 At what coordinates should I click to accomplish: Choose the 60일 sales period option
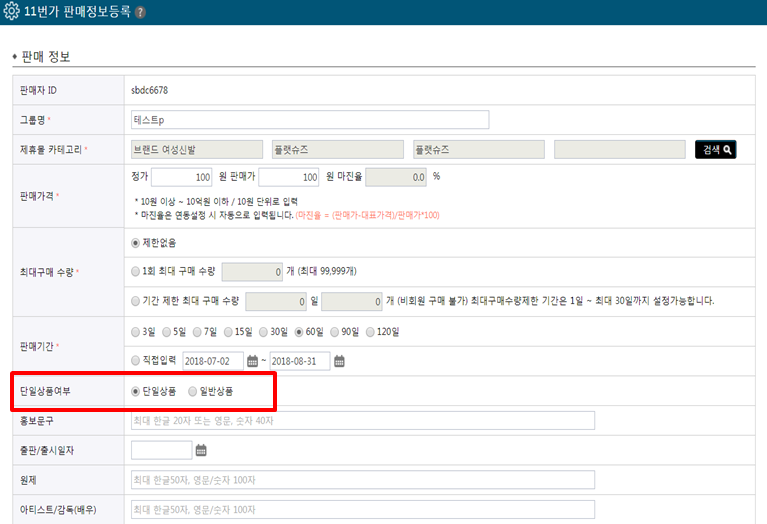(x=299, y=332)
